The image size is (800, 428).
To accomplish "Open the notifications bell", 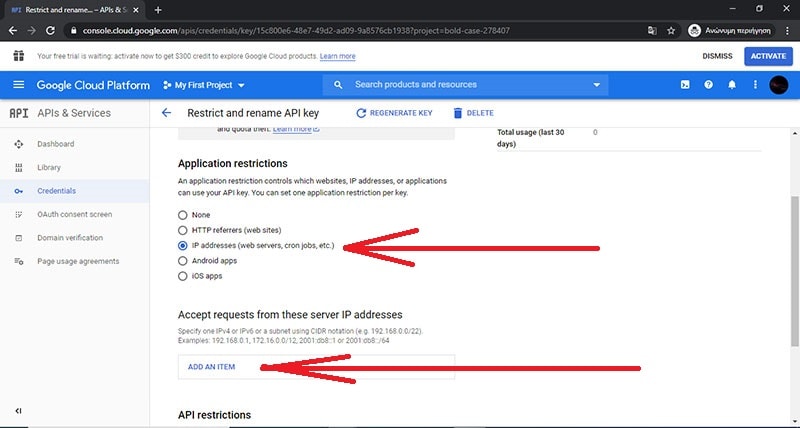I will 732,85.
